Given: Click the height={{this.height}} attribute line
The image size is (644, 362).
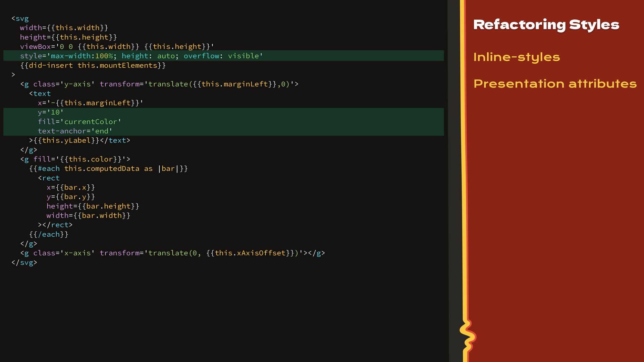Looking at the screenshot, I should [68, 37].
